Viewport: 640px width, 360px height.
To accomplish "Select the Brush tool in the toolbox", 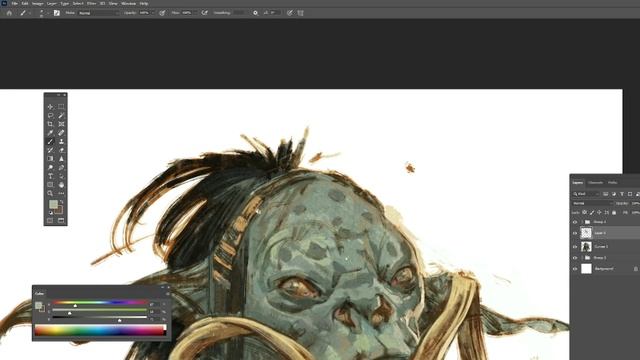I will (x=50, y=142).
